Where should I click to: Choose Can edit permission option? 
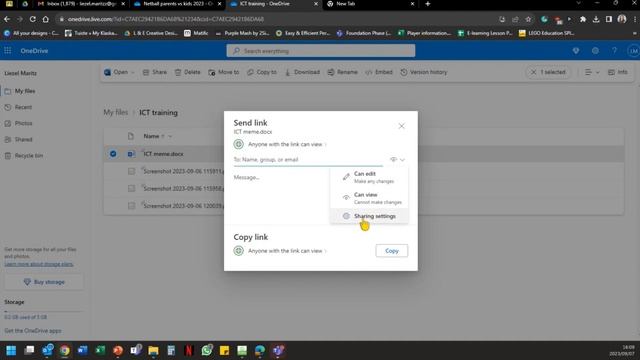tap(369, 177)
